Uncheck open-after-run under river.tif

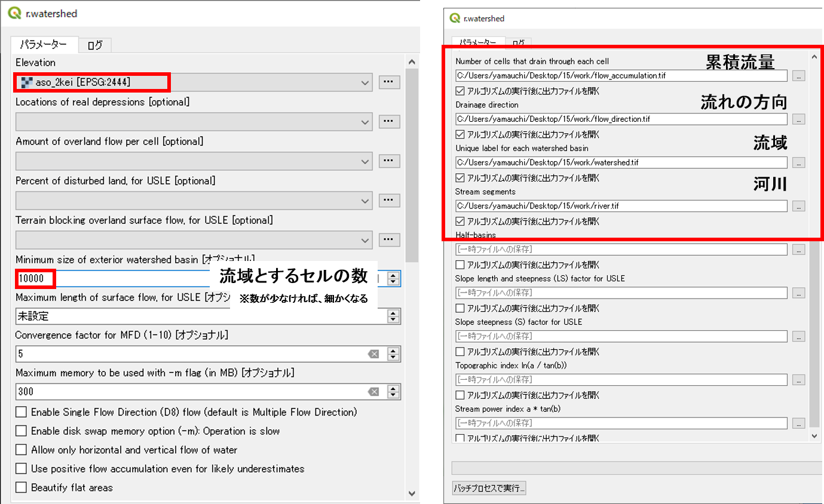pos(460,221)
